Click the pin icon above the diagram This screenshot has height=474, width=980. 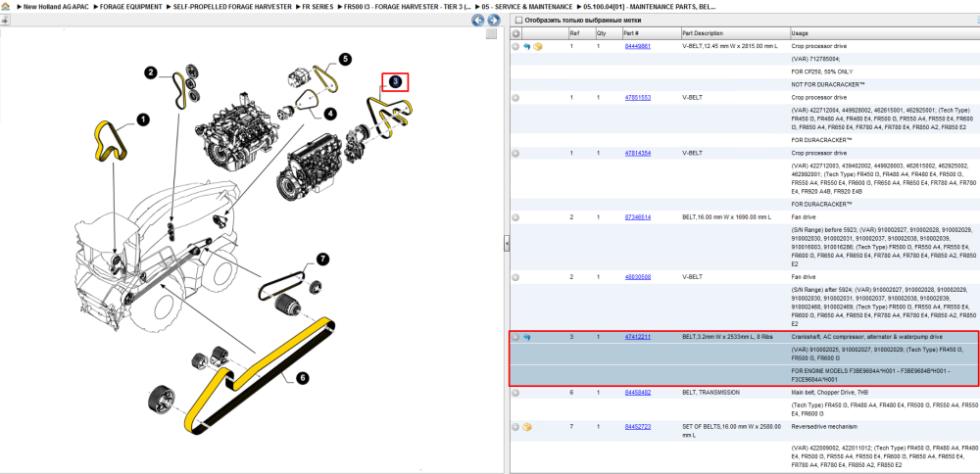click(x=4, y=20)
